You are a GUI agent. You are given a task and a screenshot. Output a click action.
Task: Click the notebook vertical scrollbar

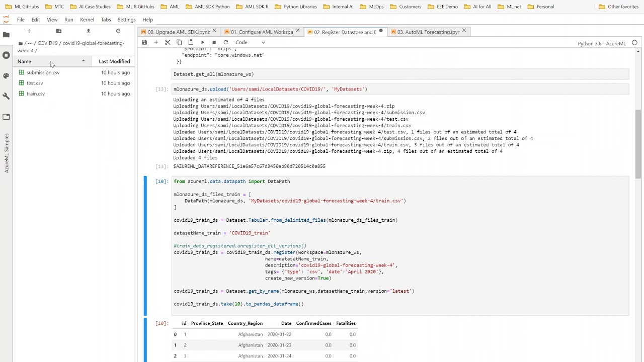[638, 144]
